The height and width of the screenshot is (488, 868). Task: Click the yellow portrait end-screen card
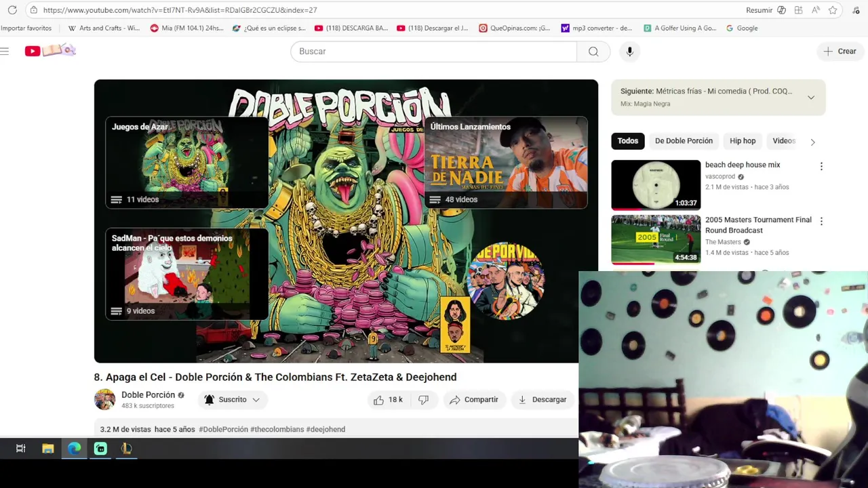click(x=455, y=325)
